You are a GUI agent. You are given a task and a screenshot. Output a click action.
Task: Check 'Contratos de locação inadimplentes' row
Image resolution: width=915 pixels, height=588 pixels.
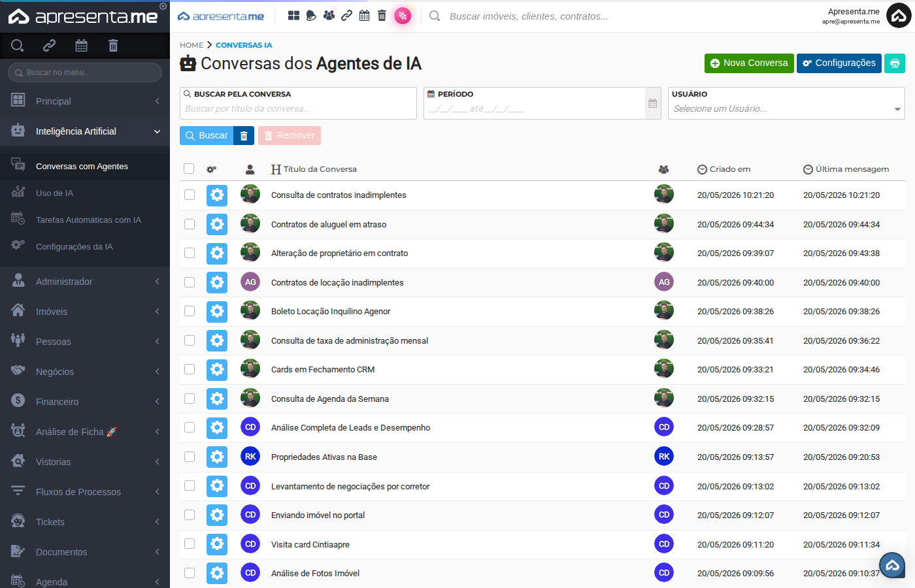click(190, 282)
